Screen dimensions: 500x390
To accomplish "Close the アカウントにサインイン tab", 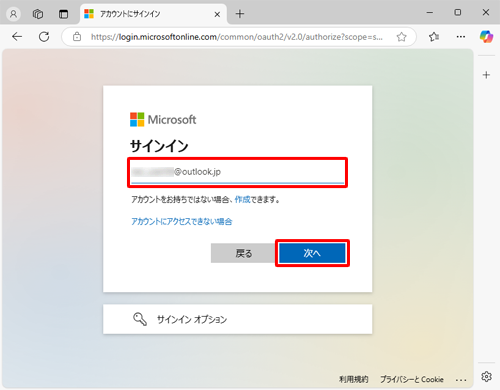I will point(217,14).
